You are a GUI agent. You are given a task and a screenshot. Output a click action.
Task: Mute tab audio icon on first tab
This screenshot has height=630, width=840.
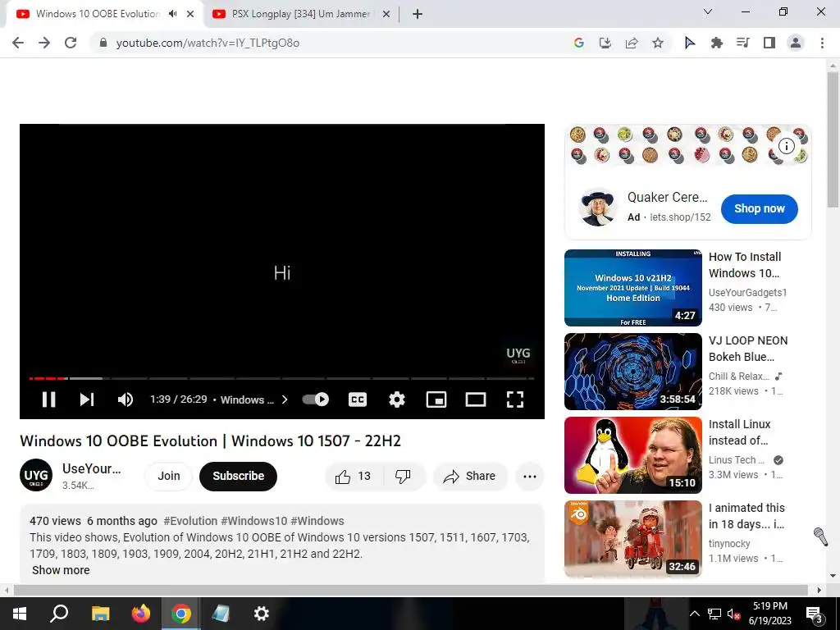[172, 14]
